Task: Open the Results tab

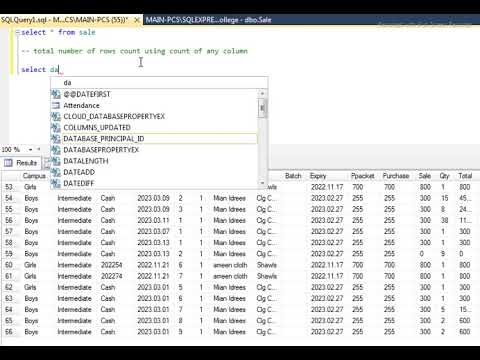Action: pos(21,163)
